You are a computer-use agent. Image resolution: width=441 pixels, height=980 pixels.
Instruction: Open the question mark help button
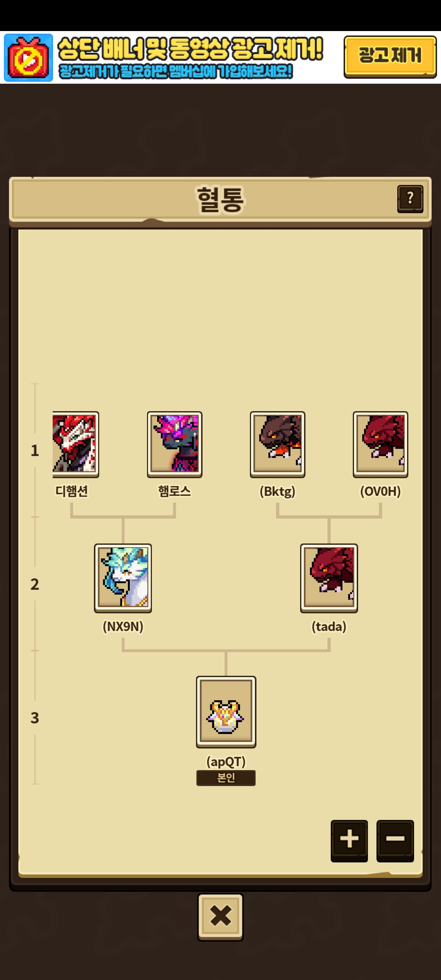410,199
